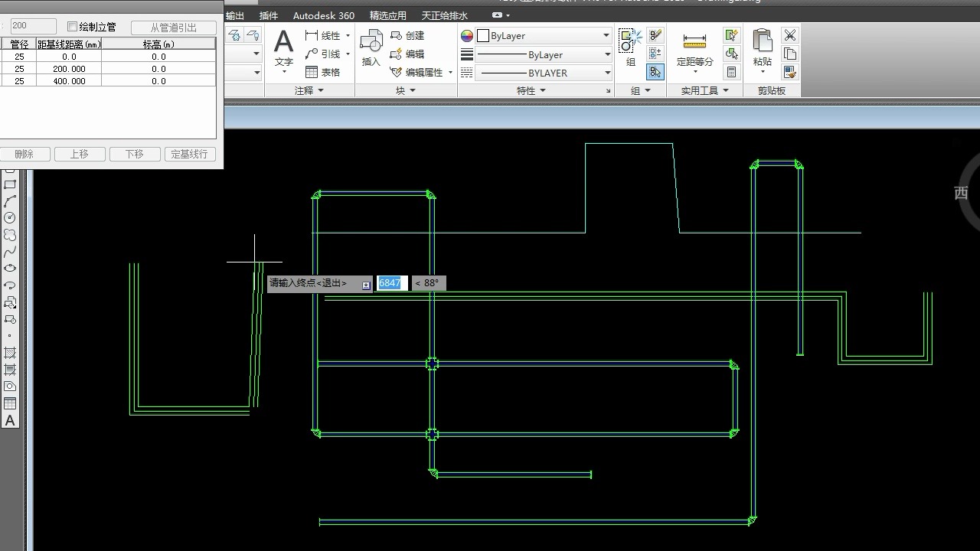Click the large Text (文字) ribbon icon
This screenshot has width=980, height=551.
click(x=284, y=41)
